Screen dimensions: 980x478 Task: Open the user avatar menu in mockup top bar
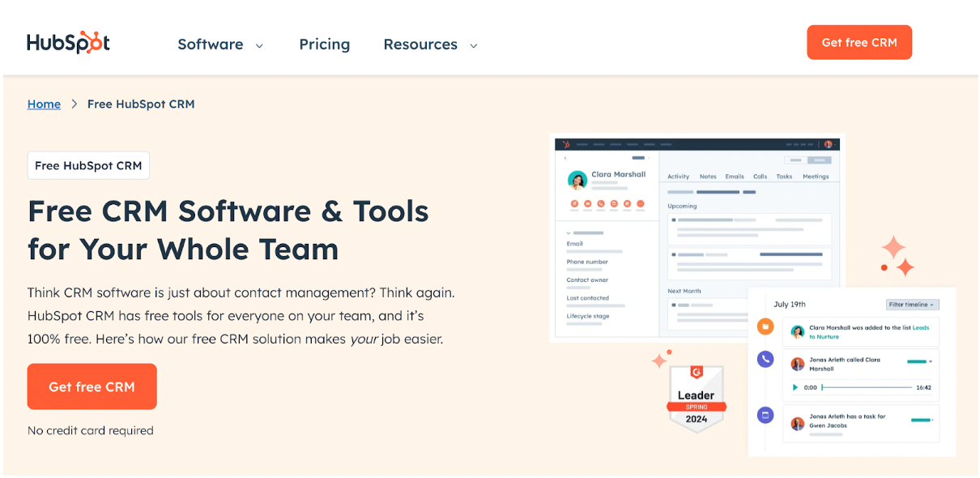tap(829, 144)
